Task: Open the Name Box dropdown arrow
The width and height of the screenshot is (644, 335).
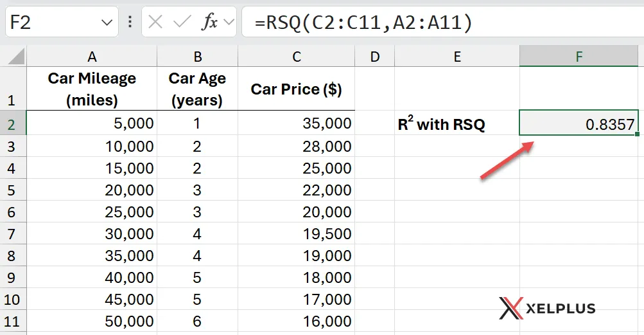Action: pos(107,23)
